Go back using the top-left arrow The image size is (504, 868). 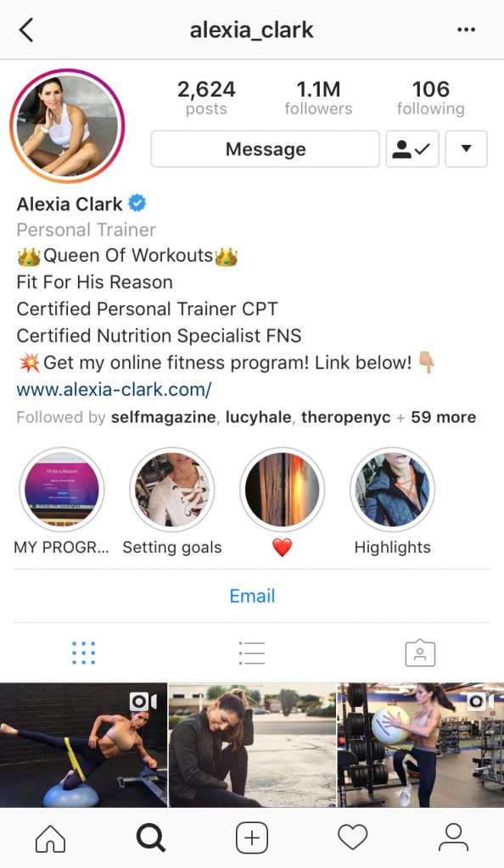[x=26, y=30]
